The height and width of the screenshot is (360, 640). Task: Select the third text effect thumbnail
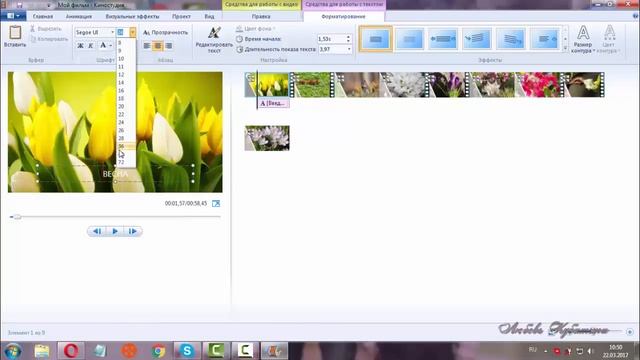coord(443,39)
